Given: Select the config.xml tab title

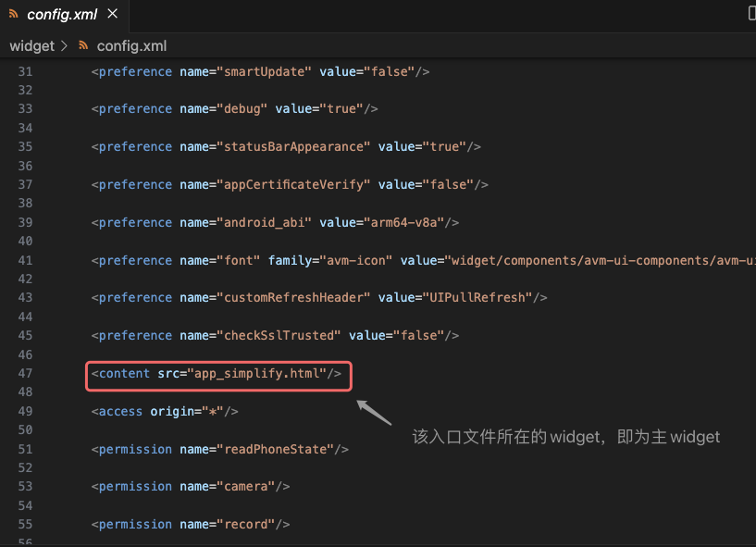Looking at the screenshot, I should coord(63,14).
